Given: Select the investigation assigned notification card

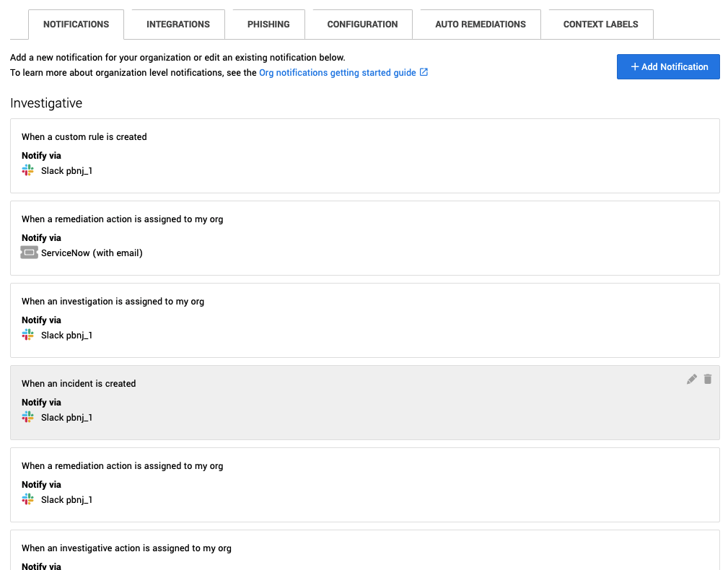Looking at the screenshot, I should 364,320.
